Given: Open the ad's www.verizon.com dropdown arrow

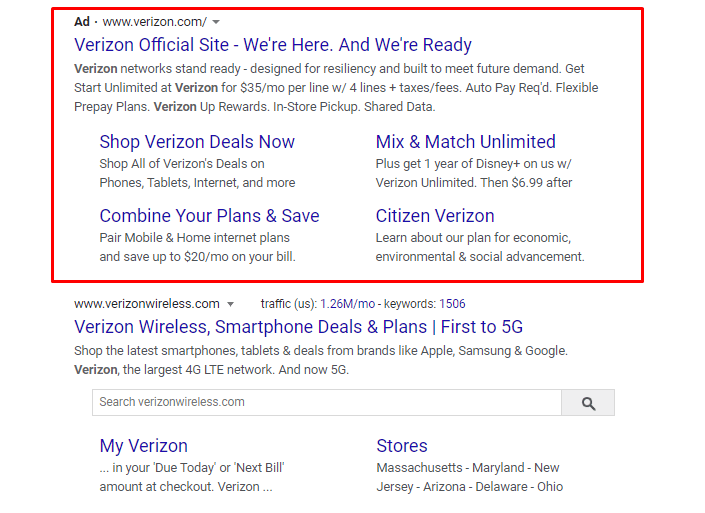Looking at the screenshot, I should pyautogui.click(x=216, y=22).
